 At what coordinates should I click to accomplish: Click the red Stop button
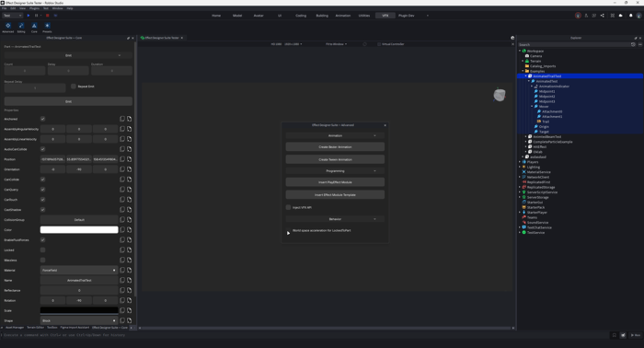click(47, 16)
